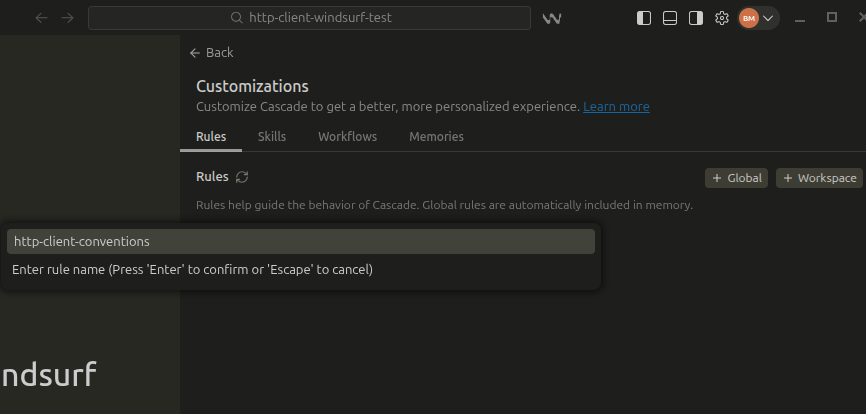Click the Windsurf logo icon beside search
The height and width of the screenshot is (414, 866).
coord(551,18)
